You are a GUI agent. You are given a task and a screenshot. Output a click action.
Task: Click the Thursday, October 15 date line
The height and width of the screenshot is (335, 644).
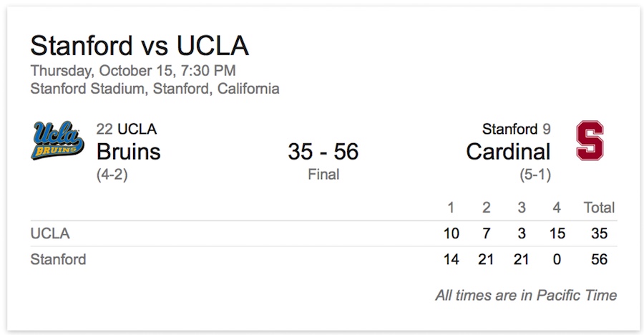click(x=133, y=70)
